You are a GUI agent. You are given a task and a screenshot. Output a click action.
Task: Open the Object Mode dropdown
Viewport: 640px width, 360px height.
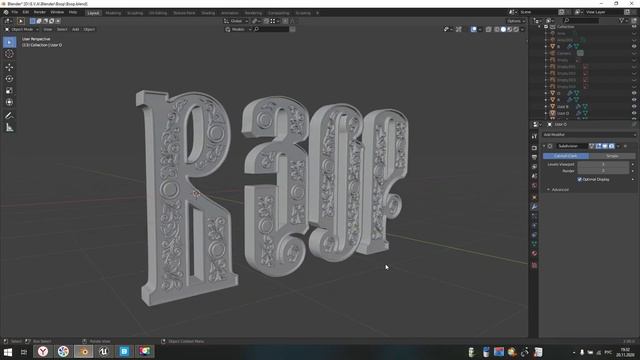click(22, 29)
